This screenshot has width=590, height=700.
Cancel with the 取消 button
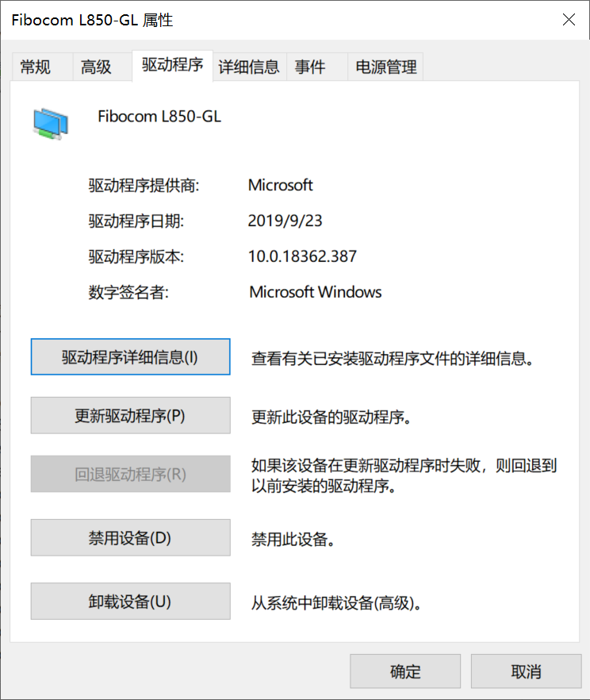[527, 671]
